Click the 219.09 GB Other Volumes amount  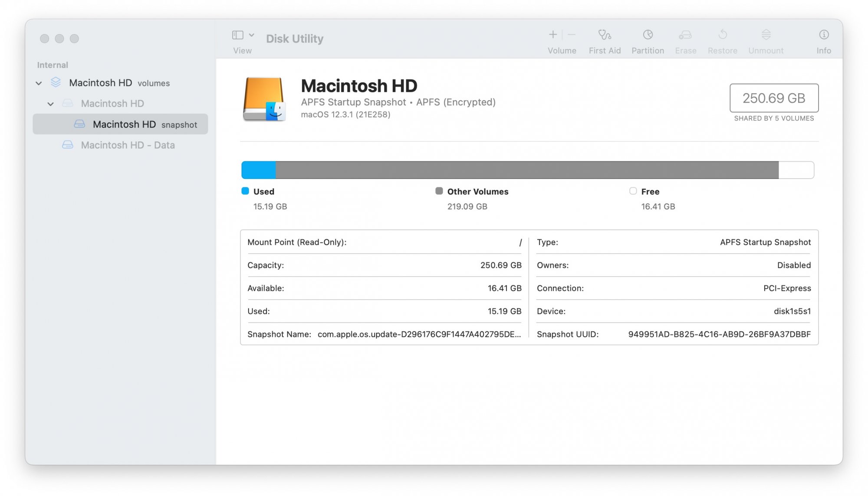pos(467,206)
